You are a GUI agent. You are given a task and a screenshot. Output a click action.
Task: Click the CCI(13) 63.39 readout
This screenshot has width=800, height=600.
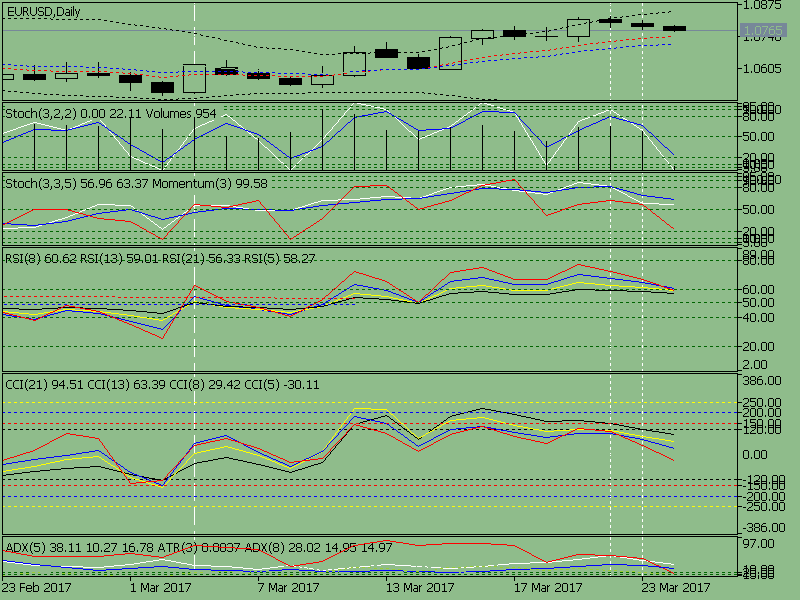click(127, 384)
